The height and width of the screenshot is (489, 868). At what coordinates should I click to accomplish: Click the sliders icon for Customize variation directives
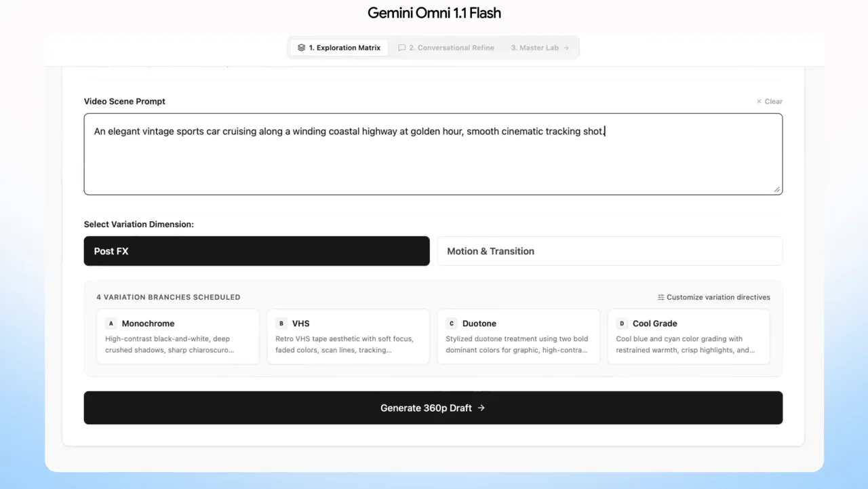tap(660, 297)
